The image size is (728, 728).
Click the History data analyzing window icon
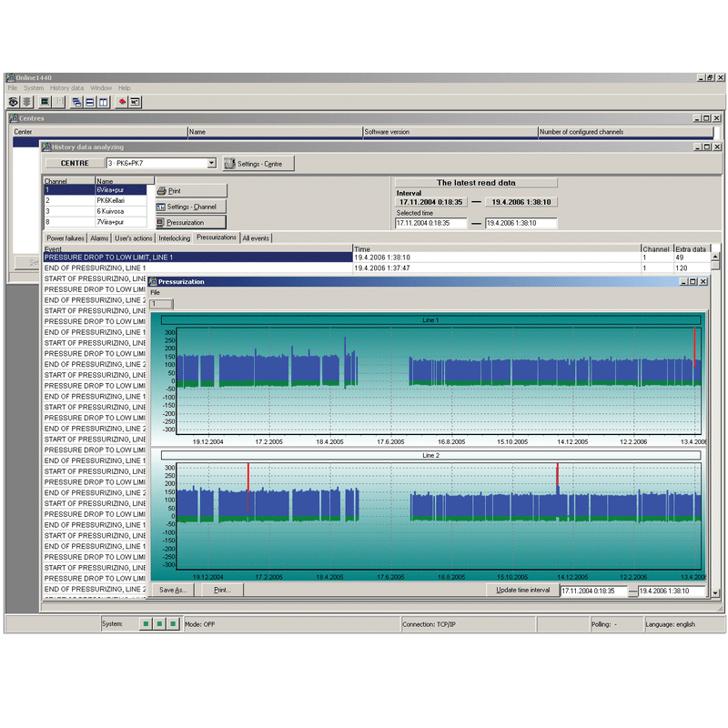point(46,147)
